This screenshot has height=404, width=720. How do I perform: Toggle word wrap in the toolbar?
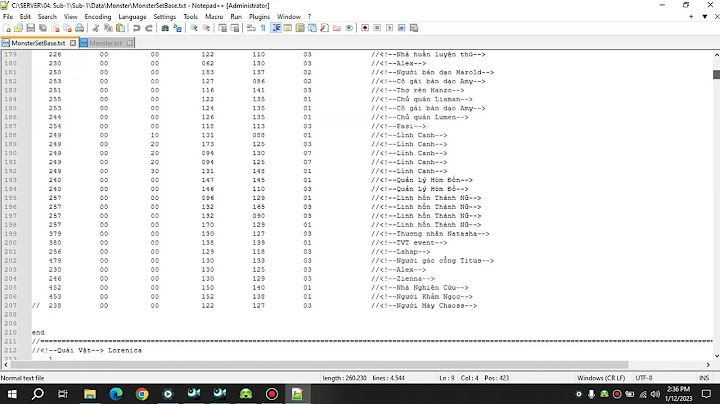click(x=251, y=28)
